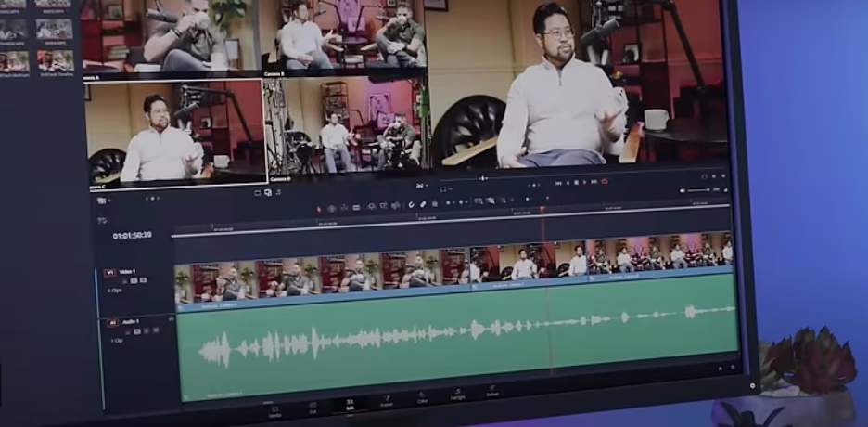Switch to the Deliver page tab
Screen dimensions: 868x427
[x=492, y=391]
